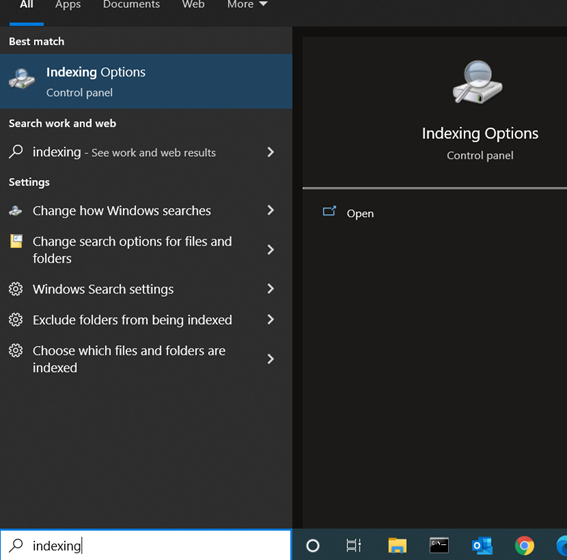Viewport: 567px width, 560px height.
Task: Click gear icon beside Choose which files and folders
Action: coord(16,350)
